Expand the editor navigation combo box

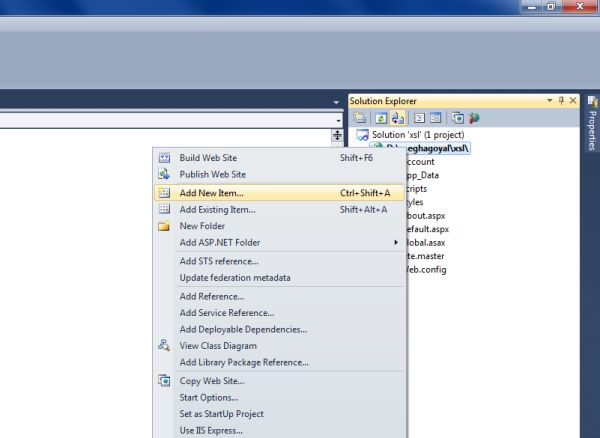click(338, 121)
